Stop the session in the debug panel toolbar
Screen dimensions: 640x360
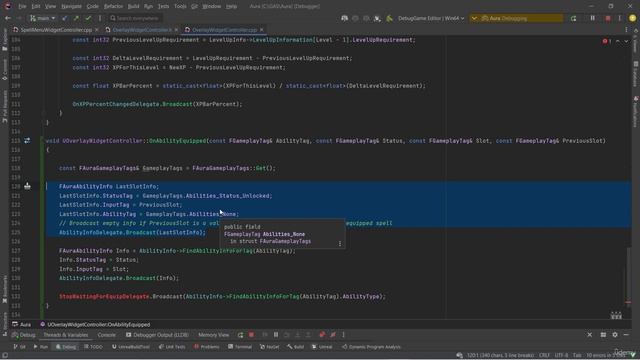[251, 335]
